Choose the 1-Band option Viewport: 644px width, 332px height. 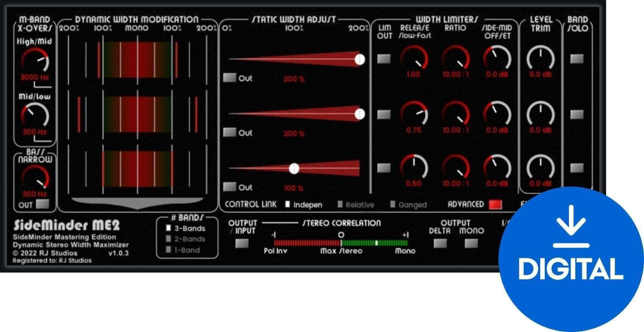pyautogui.click(x=183, y=250)
